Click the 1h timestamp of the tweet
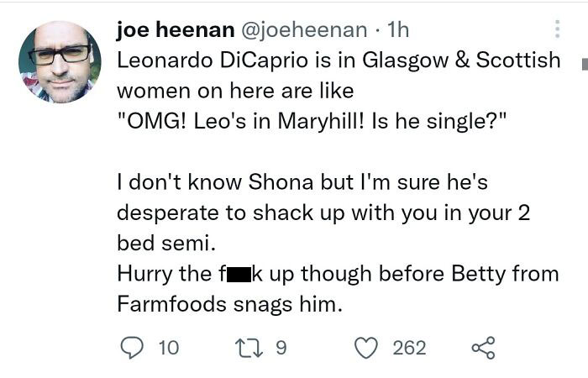This screenshot has width=588, height=378. coord(397,30)
